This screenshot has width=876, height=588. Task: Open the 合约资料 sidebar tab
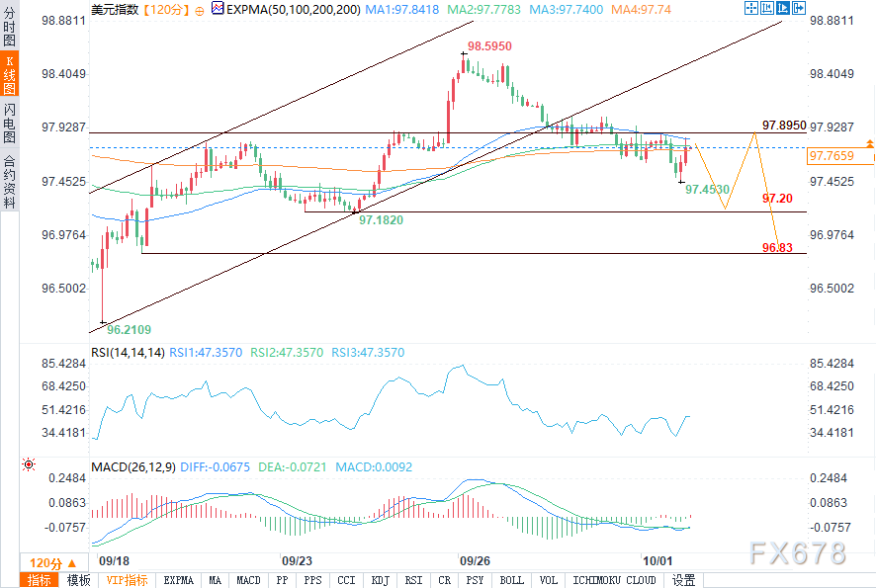pyautogui.click(x=9, y=180)
